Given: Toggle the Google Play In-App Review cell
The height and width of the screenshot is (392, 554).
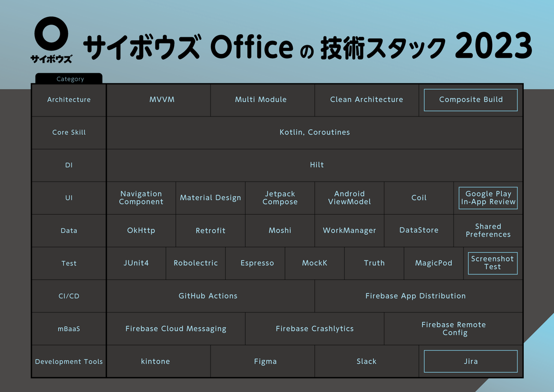Looking at the screenshot, I should pyautogui.click(x=488, y=198).
